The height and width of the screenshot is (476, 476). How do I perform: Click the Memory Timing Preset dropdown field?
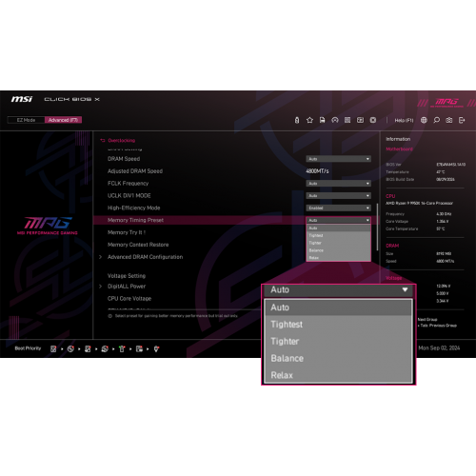pyautogui.click(x=338, y=220)
